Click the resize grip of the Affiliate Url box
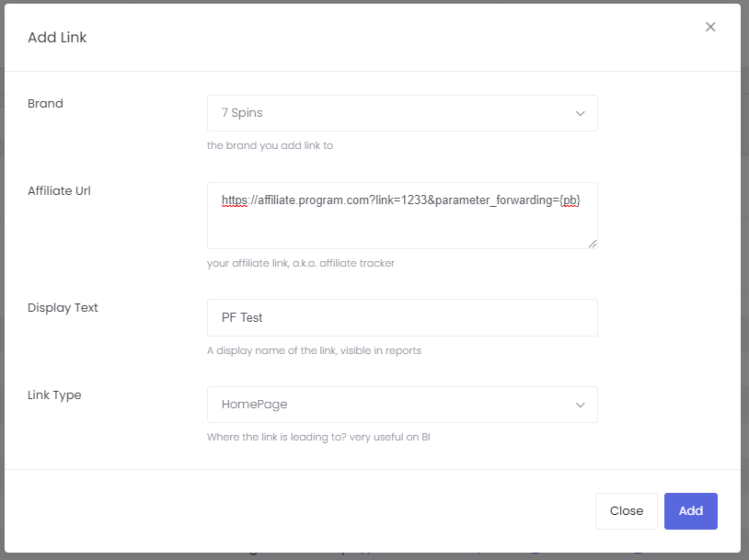749x560 pixels. 593,243
